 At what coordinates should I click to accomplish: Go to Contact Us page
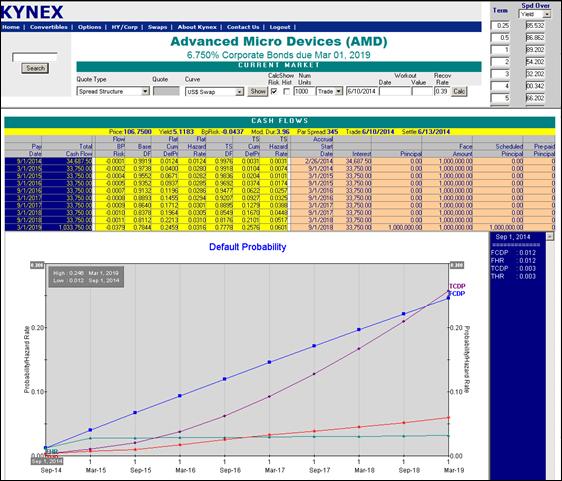point(243,27)
